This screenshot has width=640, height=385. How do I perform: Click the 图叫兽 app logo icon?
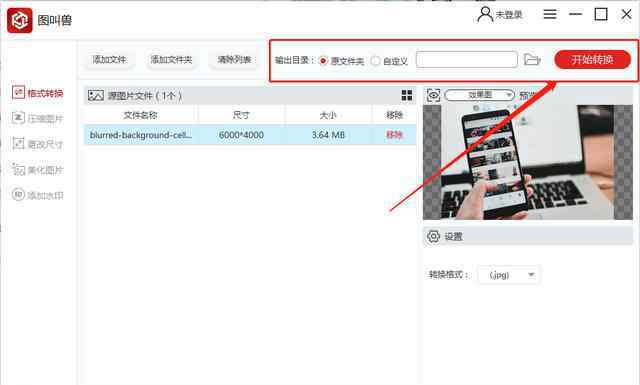[20, 20]
